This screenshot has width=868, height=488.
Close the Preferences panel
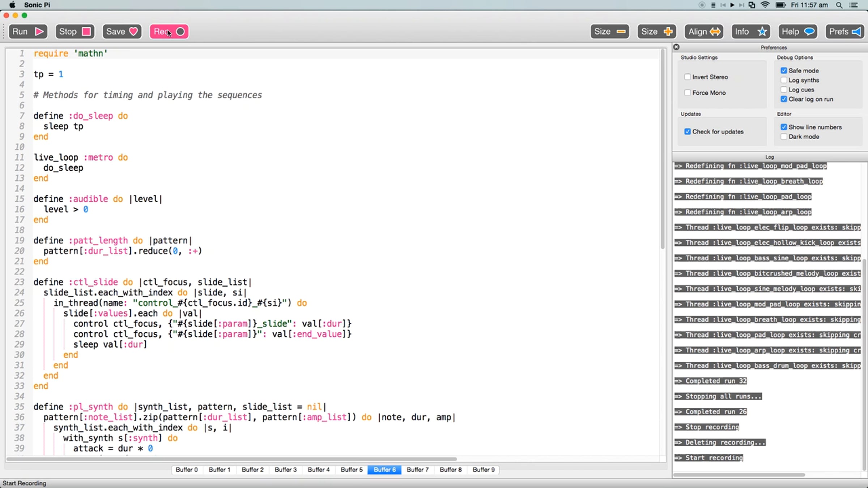(x=676, y=47)
